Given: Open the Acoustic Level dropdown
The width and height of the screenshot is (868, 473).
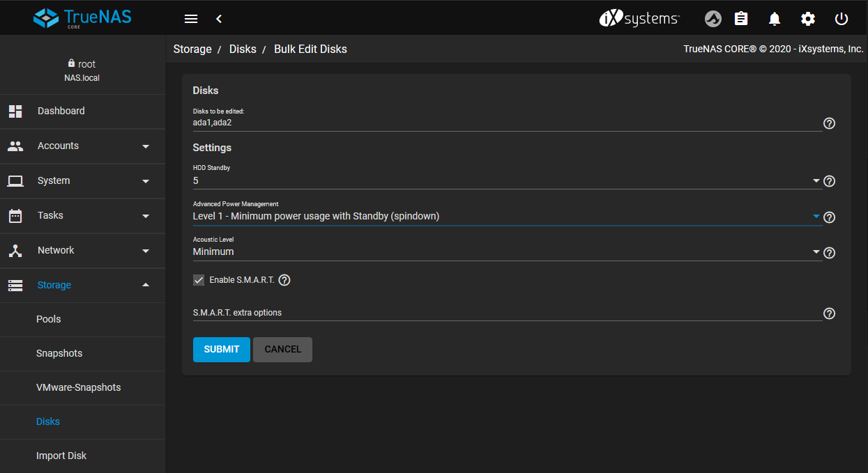Looking at the screenshot, I should (x=506, y=251).
